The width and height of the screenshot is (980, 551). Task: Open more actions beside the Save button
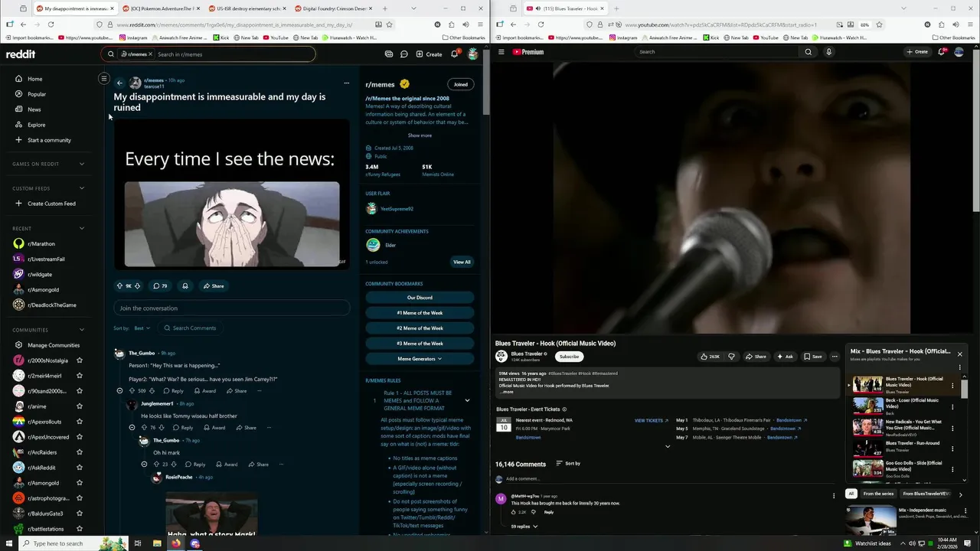coord(835,357)
